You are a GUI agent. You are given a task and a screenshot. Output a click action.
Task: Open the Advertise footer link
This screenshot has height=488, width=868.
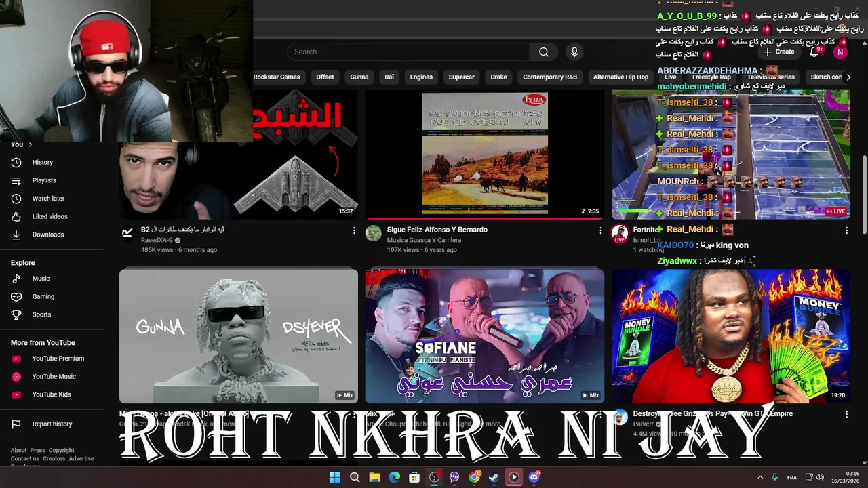coord(81,458)
